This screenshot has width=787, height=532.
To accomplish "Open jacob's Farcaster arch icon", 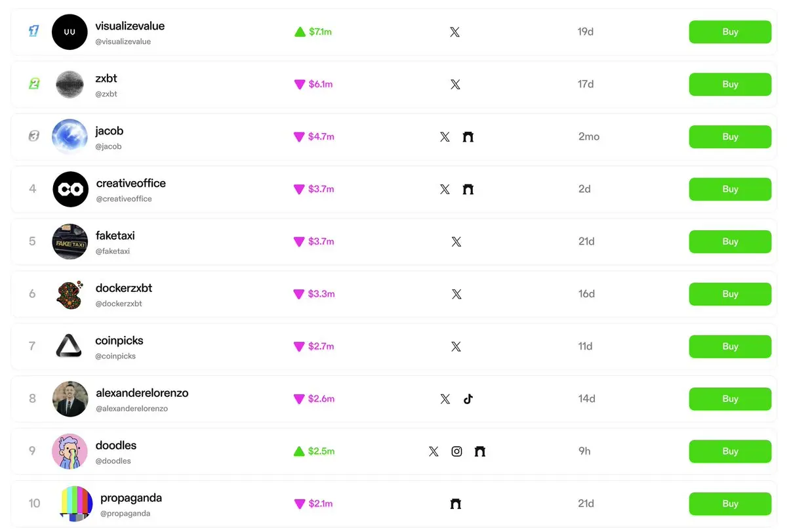I will coord(468,136).
